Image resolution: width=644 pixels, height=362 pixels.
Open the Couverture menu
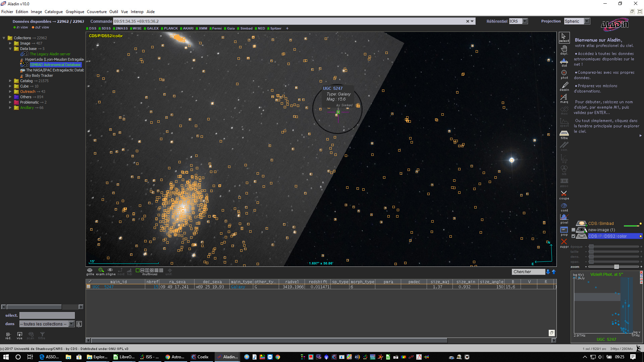point(97,12)
